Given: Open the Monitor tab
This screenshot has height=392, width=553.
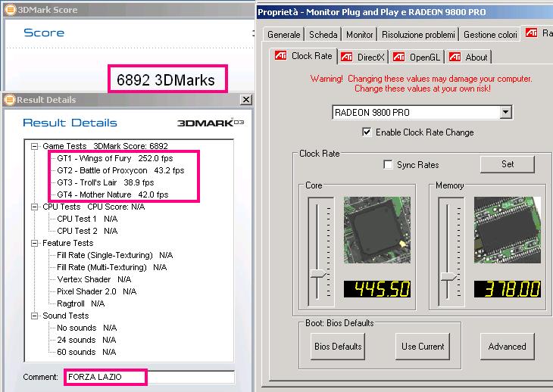Looking at the screenshot, I should tap(359, 35).
